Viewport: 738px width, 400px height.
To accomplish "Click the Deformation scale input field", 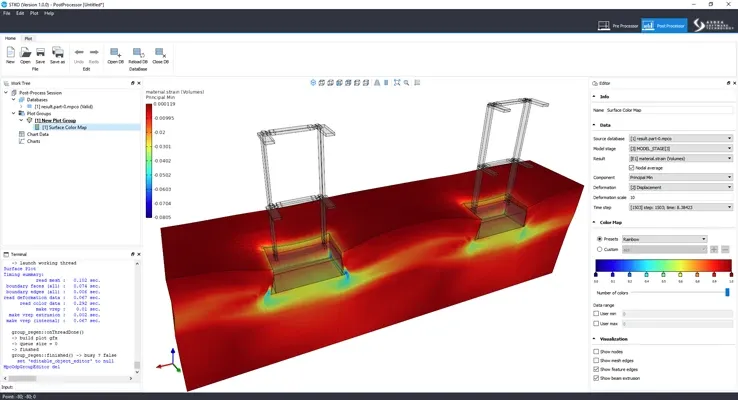I will 681,197.
